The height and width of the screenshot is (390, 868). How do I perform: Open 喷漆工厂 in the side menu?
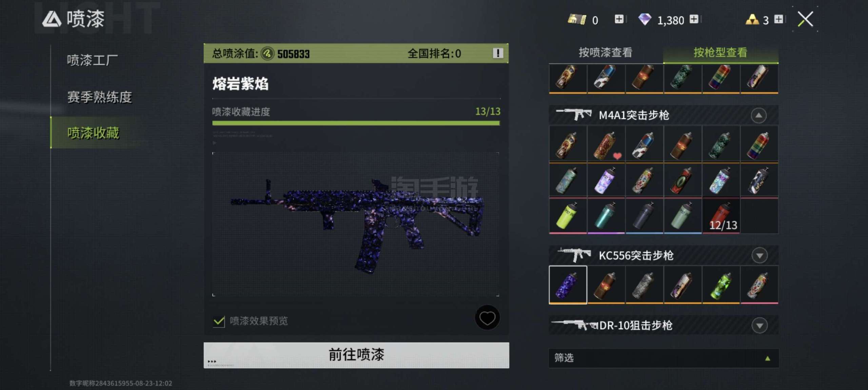(92, 61)
